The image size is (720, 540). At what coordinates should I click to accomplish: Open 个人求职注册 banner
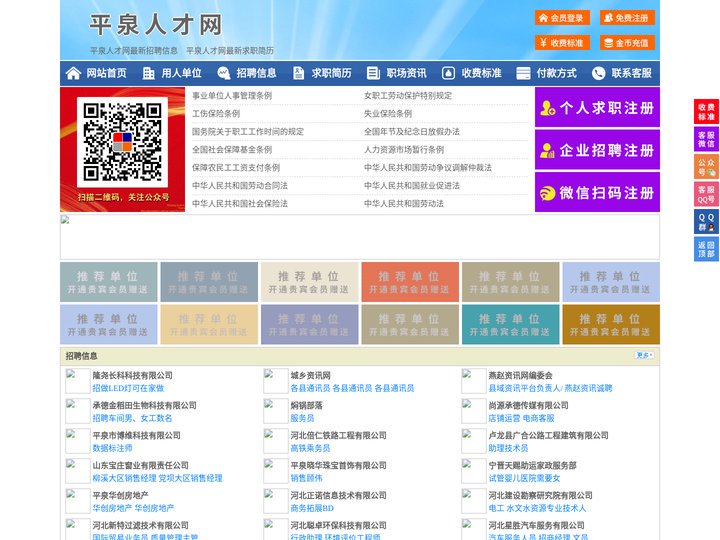[597, 107]
